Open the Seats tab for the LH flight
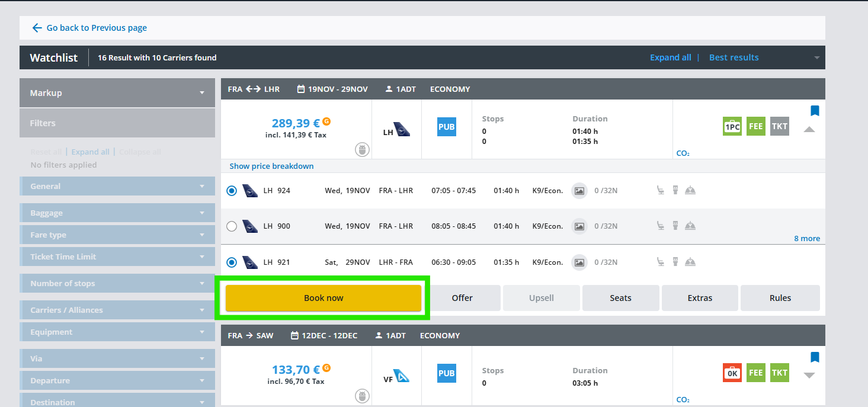The width and height of the screenshot is (868, 407). pyautogui.click(x=620, y=298)
